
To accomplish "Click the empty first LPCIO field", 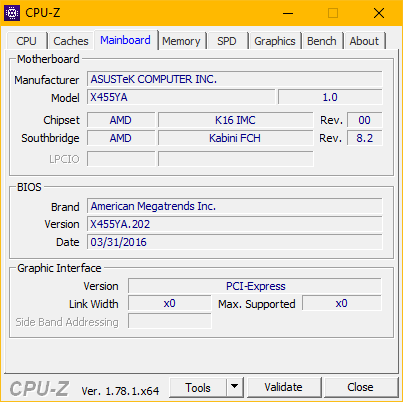I will (121, 159).
